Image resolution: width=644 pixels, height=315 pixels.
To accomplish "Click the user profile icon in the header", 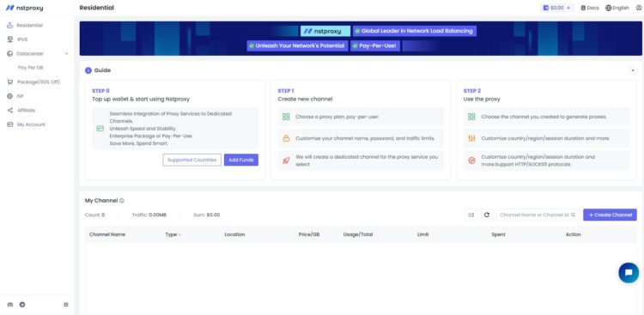I will pyautogui.click(x=638, y=8).
